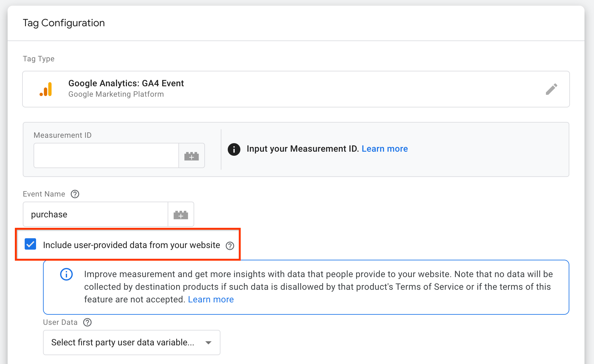Click the Event Name field containing purchase
This screenshot has width=594, height=364.
pyautogui.click(x=96, y=215)
